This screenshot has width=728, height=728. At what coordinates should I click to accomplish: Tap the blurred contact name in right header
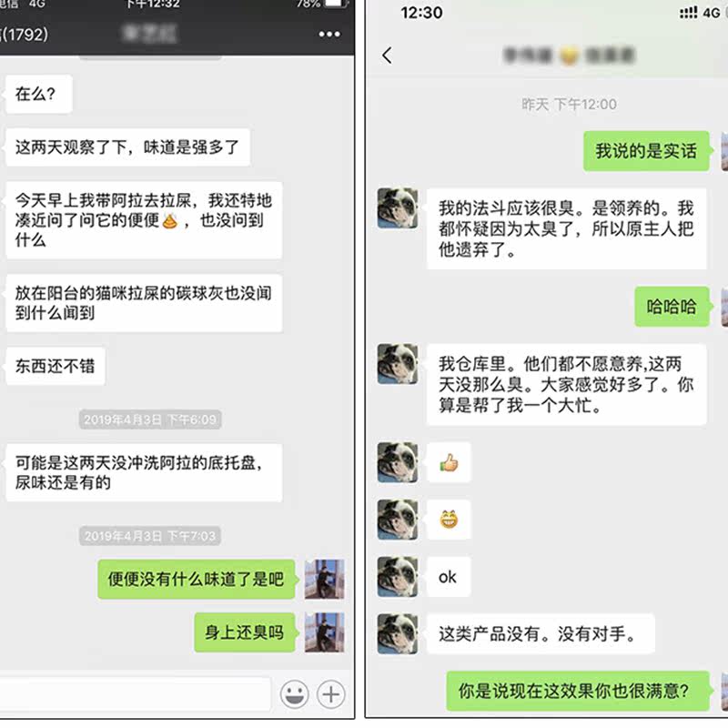pyautogui.click(x=570, y=56)
